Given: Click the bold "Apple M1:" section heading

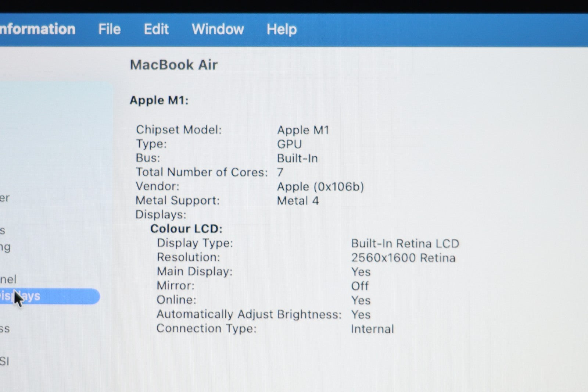Looking at the screenshot, I should coord(159,100).
